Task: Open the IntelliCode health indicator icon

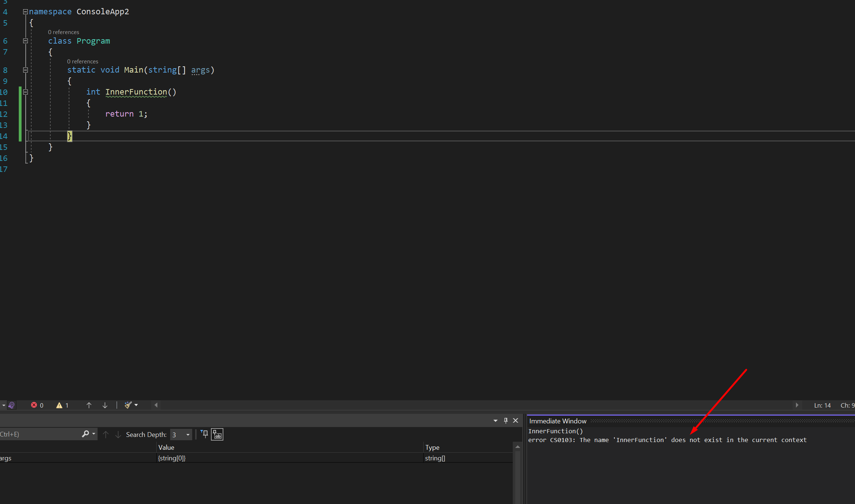Action: 11,405
